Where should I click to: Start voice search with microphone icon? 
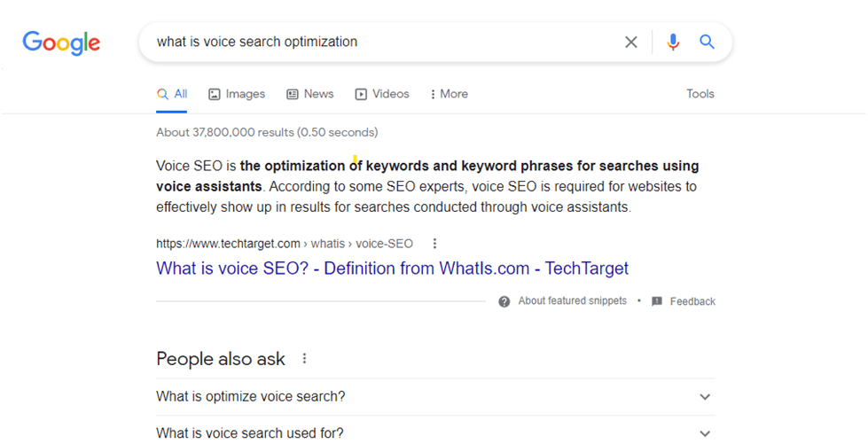(673, 42)
